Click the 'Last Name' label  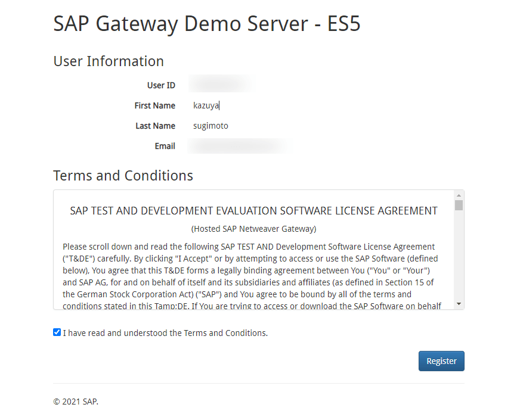155,126
